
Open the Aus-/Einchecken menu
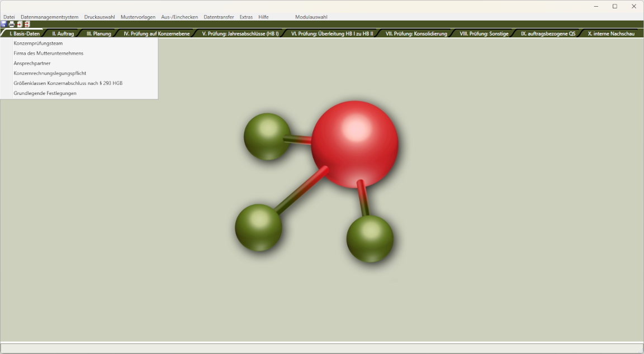179,17
